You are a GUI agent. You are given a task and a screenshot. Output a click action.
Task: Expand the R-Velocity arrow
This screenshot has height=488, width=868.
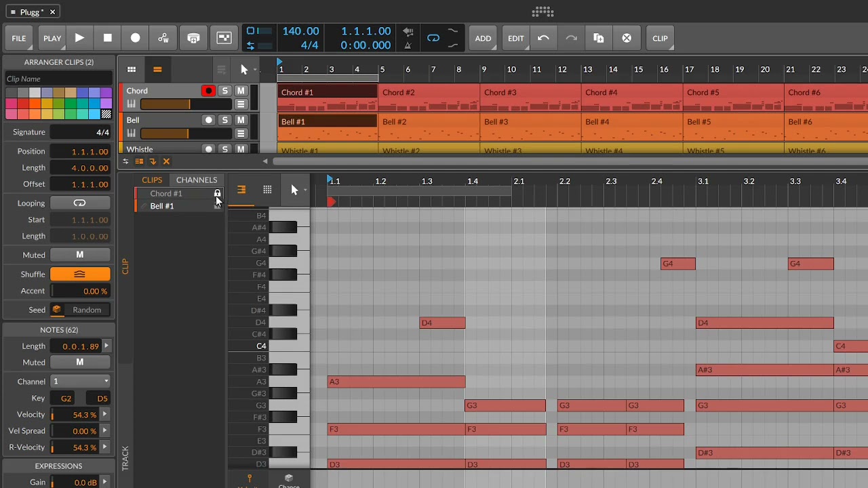click(x=105, y=447)
